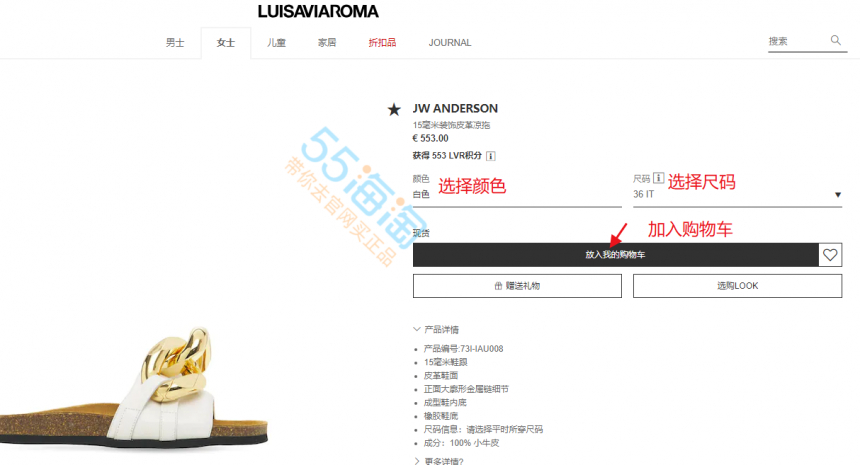Open the LVR points info icon
860x465 pixels.
(x=491, y=156)
